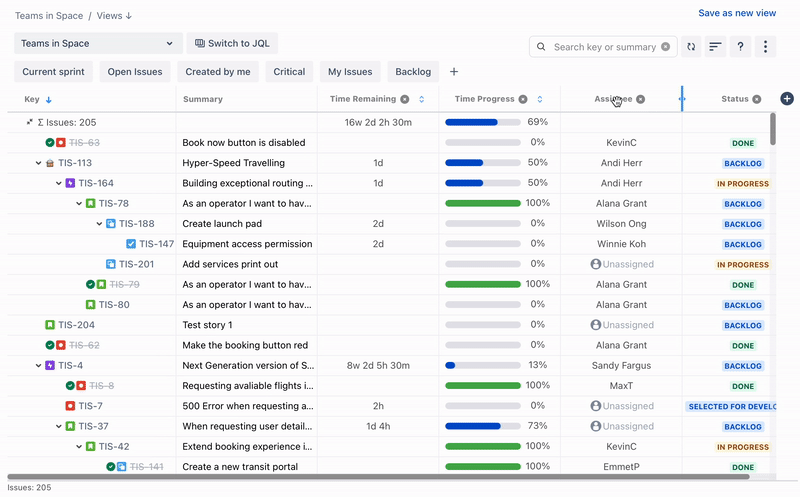
Task: Sort by Time Remaining arrows
Action: pyautogui.click(x=421, y=99)
